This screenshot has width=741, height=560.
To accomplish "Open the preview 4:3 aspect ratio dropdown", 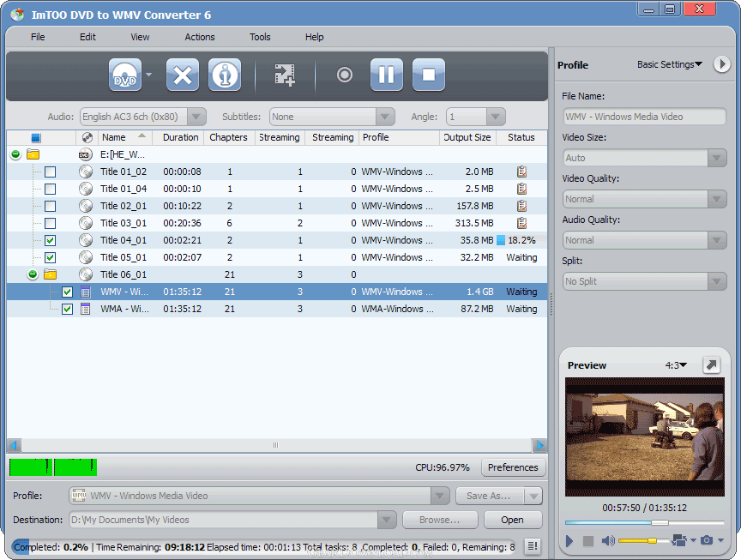I will coord(677,365).
